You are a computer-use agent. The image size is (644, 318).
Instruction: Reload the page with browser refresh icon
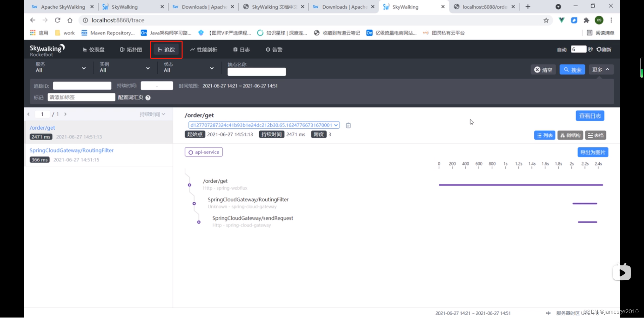(x=57, y=20)
